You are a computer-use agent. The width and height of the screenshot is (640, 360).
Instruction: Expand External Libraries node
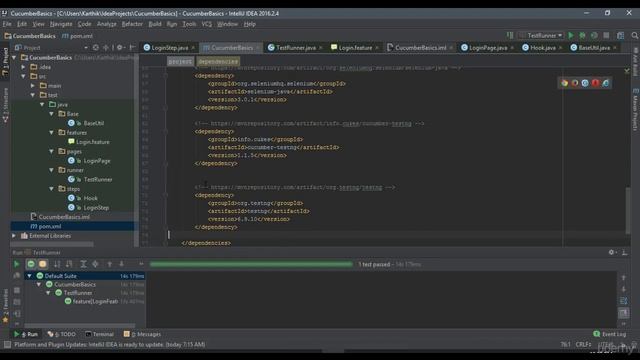click(14, 236)
